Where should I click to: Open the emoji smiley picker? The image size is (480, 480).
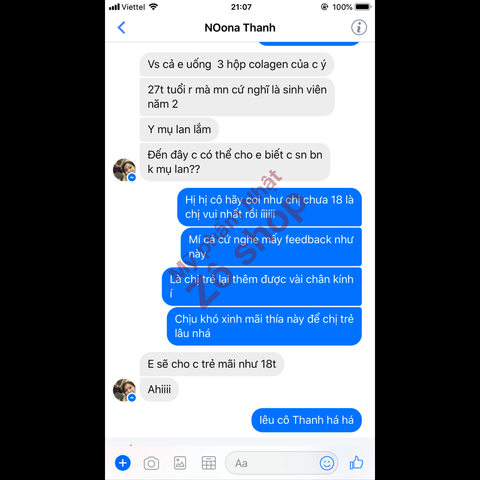click(x=327, y=463)
